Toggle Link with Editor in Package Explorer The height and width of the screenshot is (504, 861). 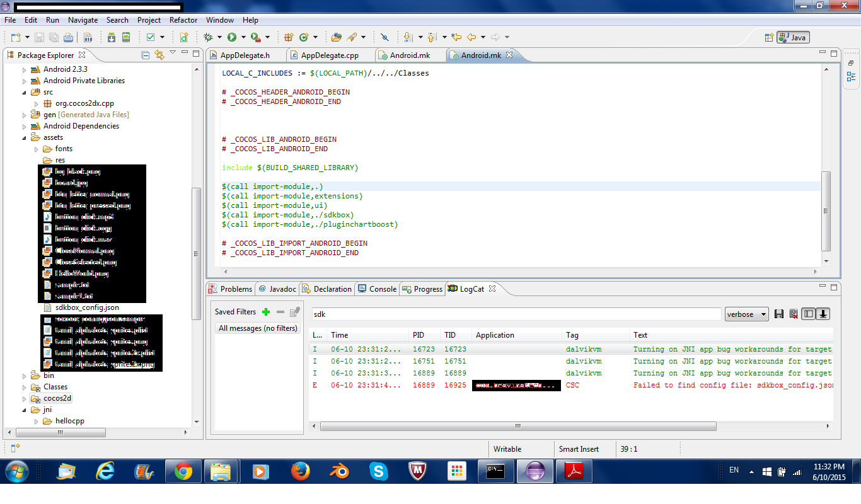(x=159, y=55)
